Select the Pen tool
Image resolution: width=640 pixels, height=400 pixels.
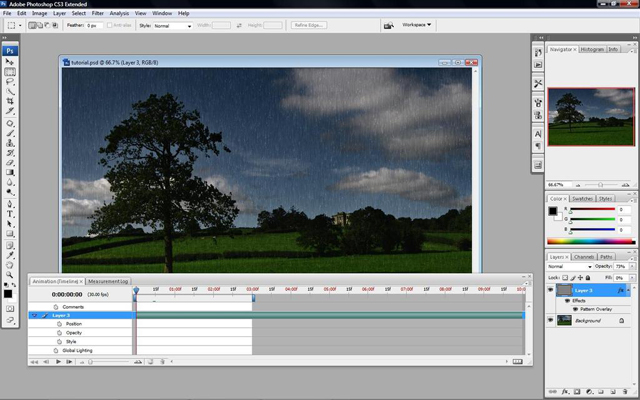coord(10,204)
